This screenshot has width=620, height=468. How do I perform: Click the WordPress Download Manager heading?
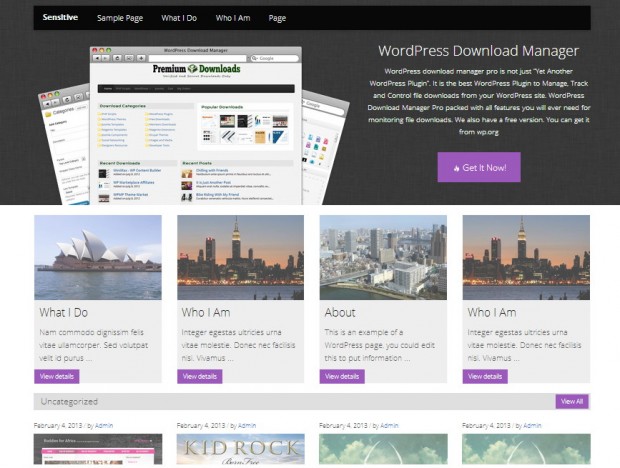coord(478,51)
